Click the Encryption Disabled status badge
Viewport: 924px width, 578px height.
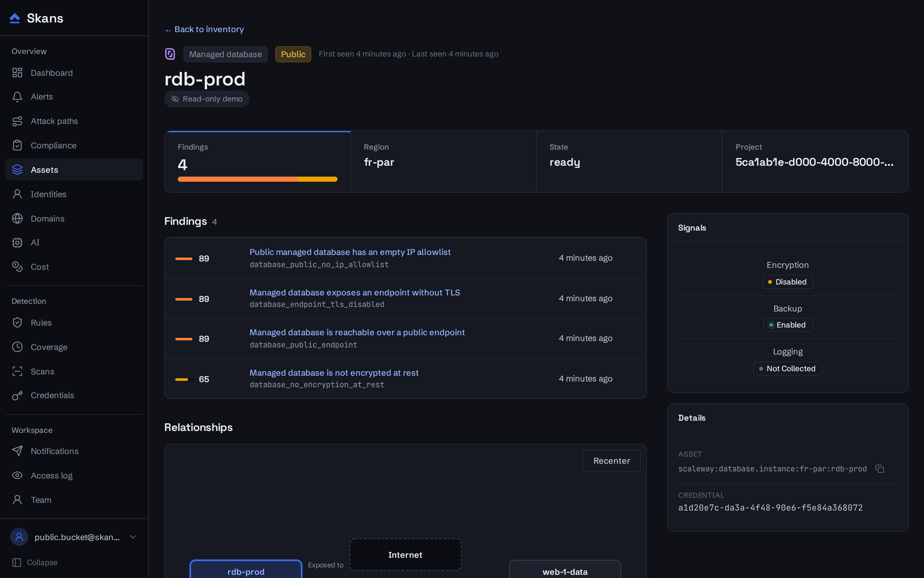[x=787, y=282]
